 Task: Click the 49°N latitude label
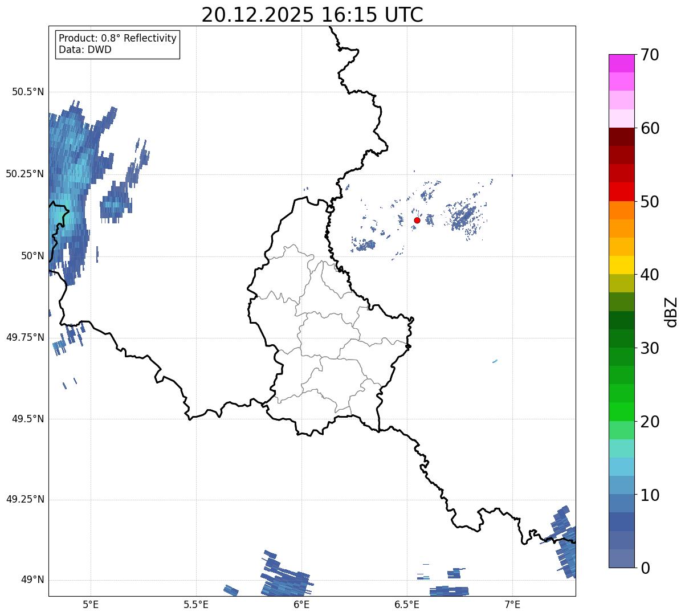[32, 580]
